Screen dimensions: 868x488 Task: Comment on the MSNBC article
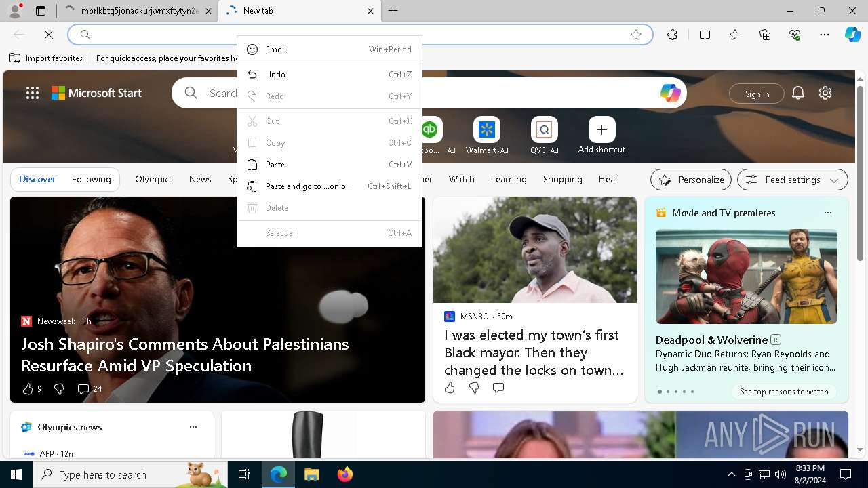pos(498,388)
